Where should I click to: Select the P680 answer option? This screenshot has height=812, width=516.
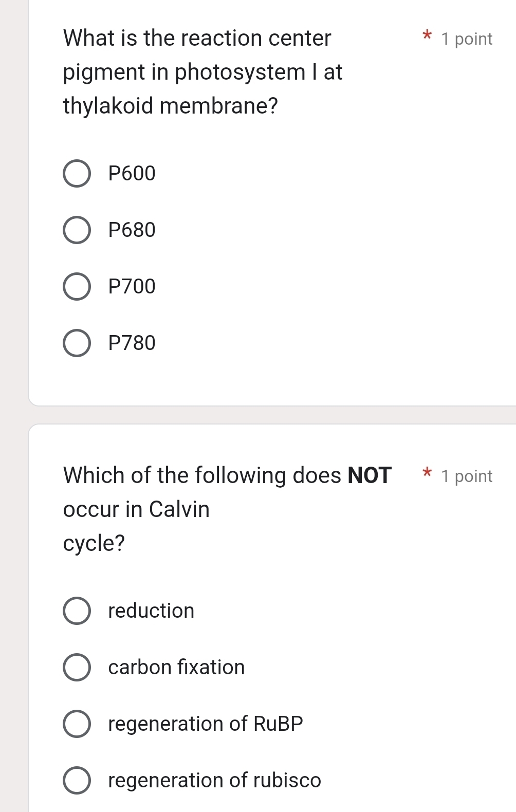pyautogui.click(x=76, y=230)
